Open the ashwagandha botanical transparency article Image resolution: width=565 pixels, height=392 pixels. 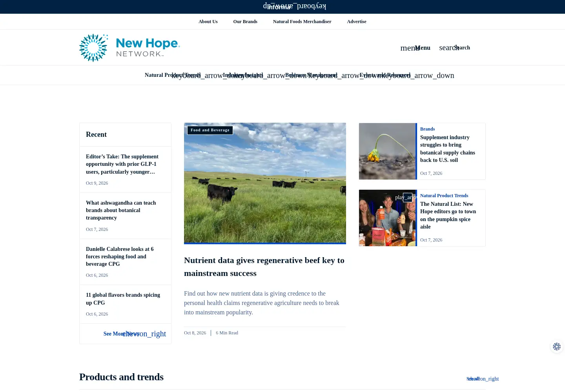(121, 210)
